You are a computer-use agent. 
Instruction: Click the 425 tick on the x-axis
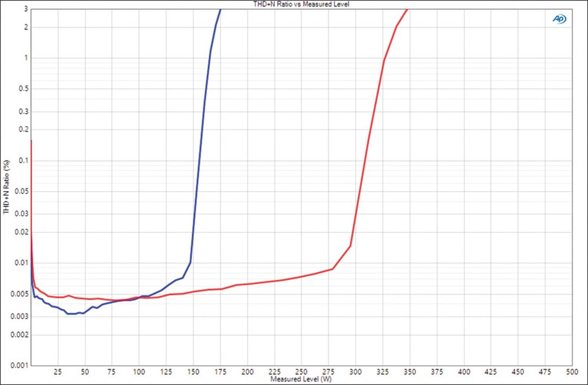coord(491,372)
